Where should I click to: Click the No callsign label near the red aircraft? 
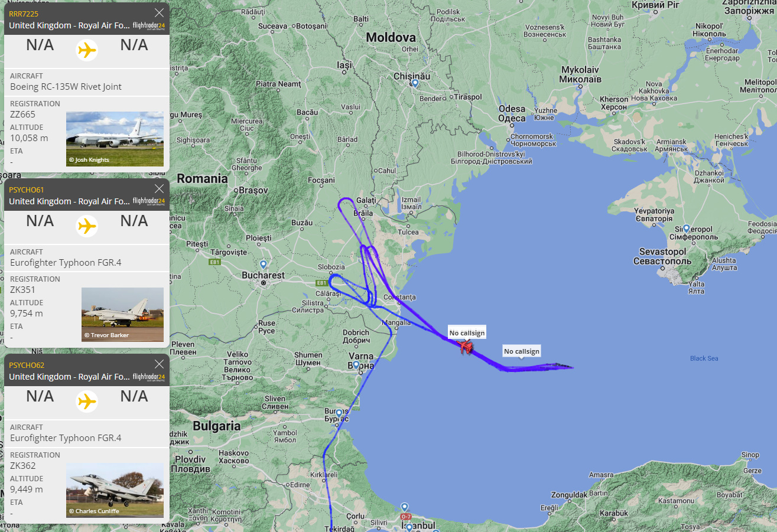[467, 333]
